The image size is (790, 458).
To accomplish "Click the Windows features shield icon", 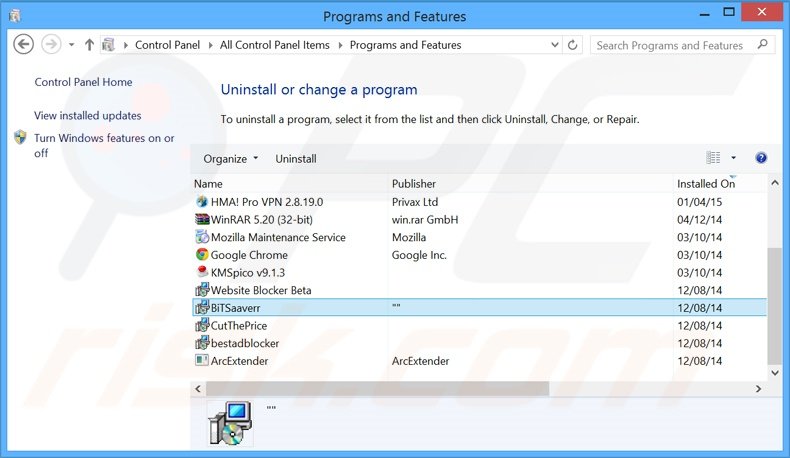I will tap(20, 137).
